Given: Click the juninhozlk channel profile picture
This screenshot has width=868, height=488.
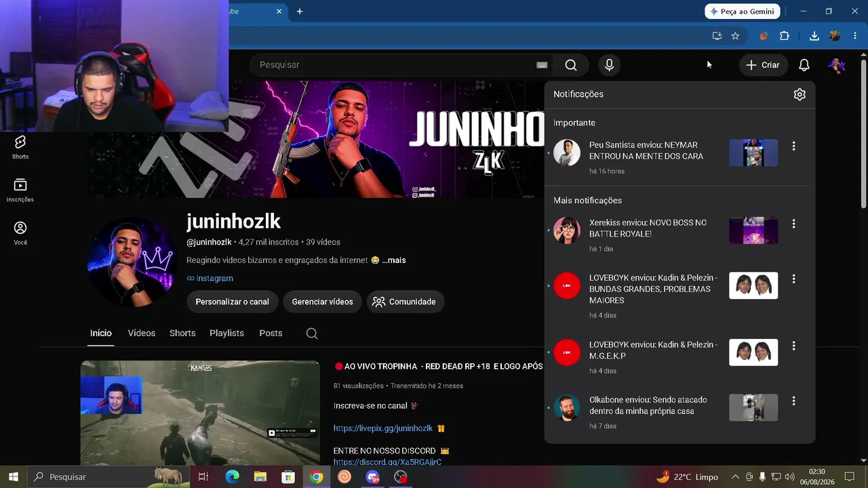Looking at the screenshot, I should (132, 262).
